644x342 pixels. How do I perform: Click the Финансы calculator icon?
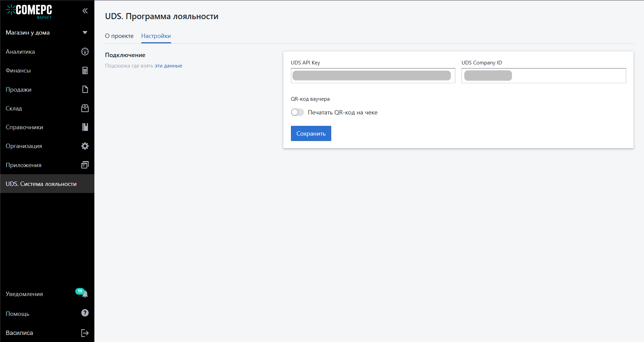click(x=85, y=70)
